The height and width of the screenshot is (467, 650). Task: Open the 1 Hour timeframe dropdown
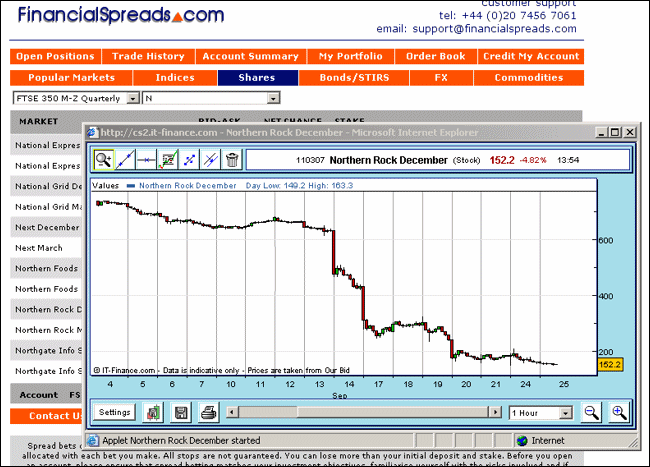(x=541, y=413)
